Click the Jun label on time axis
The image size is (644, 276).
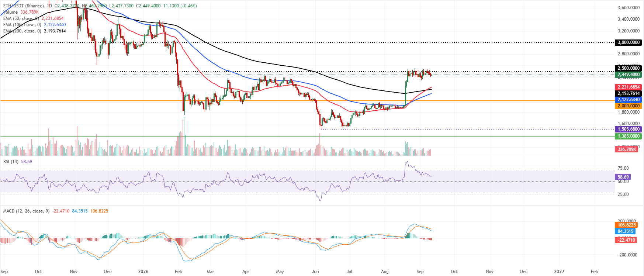(315, 272)
